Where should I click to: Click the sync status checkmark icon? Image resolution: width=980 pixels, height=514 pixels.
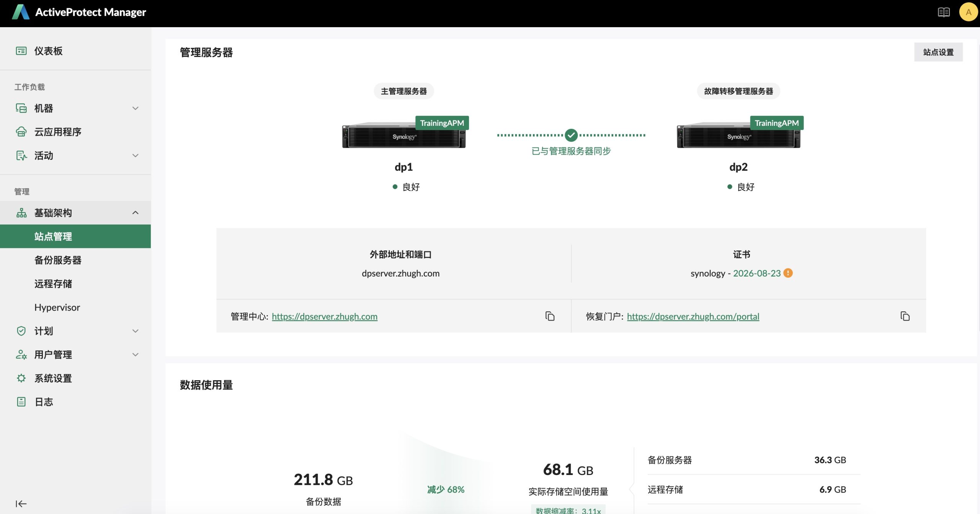point(571,135)
